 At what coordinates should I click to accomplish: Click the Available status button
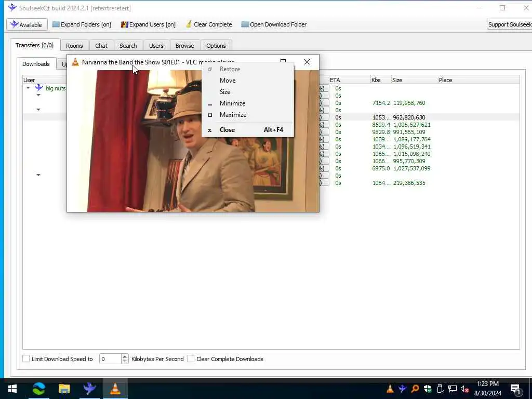click(x=26, y=24)
